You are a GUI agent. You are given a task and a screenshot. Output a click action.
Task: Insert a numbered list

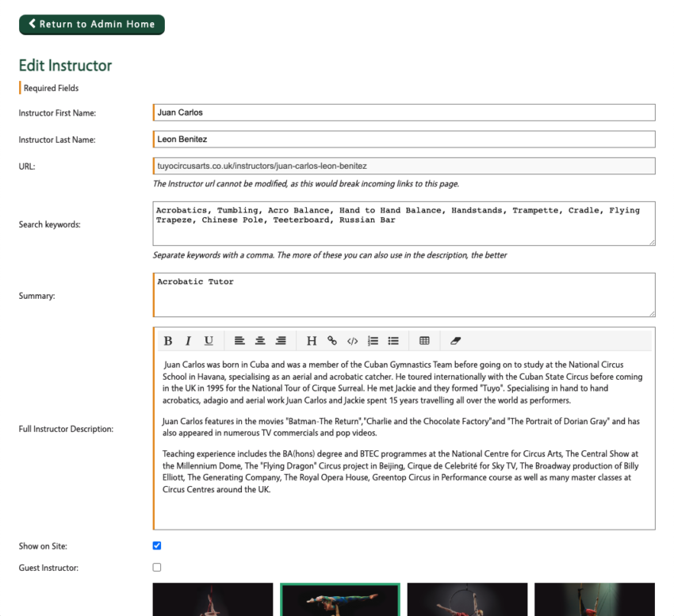pyautogui.click(x=373, y=341)
